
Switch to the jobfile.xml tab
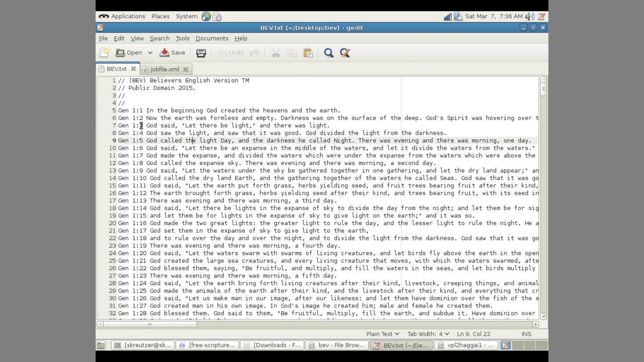click(x=164, y=69)
